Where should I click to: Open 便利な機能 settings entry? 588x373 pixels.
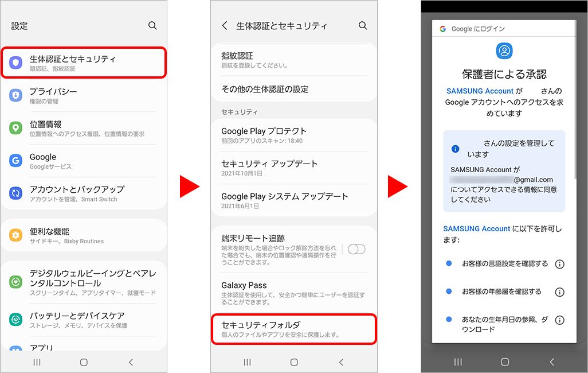click(84, 235)
